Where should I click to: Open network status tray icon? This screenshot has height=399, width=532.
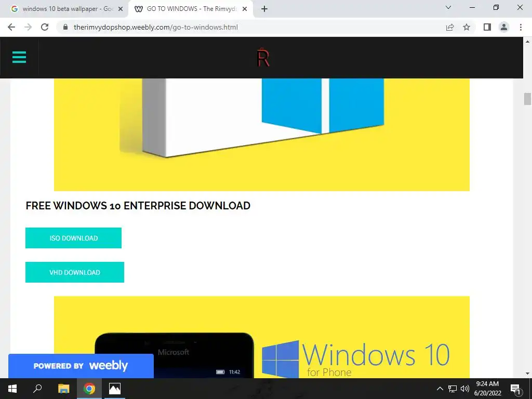pos(453,389)
